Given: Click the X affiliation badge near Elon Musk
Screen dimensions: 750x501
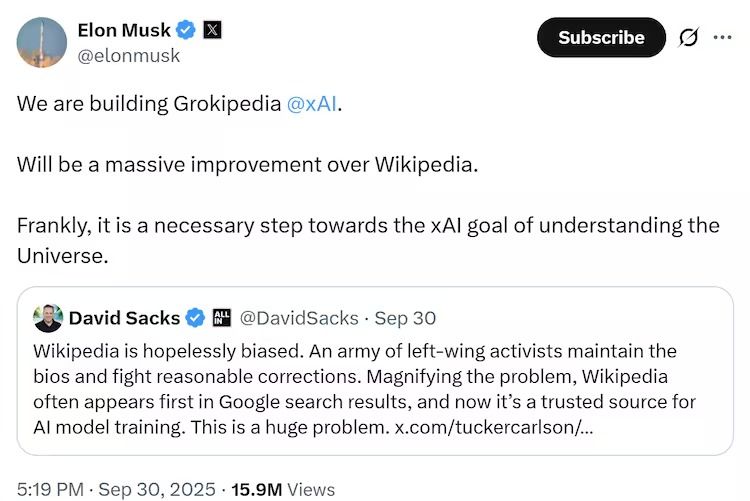Looking at the screenshot, I should pos(212,29).
